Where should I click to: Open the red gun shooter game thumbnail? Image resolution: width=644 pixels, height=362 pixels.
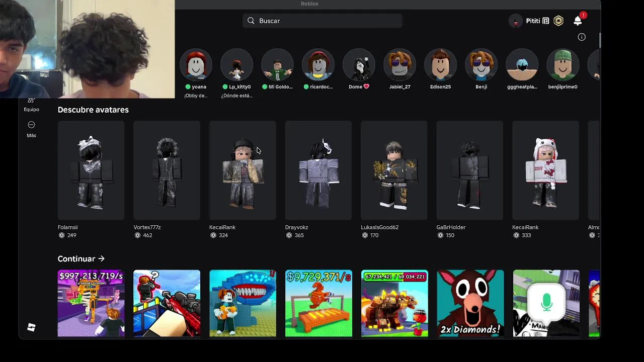tap(167, 303)
